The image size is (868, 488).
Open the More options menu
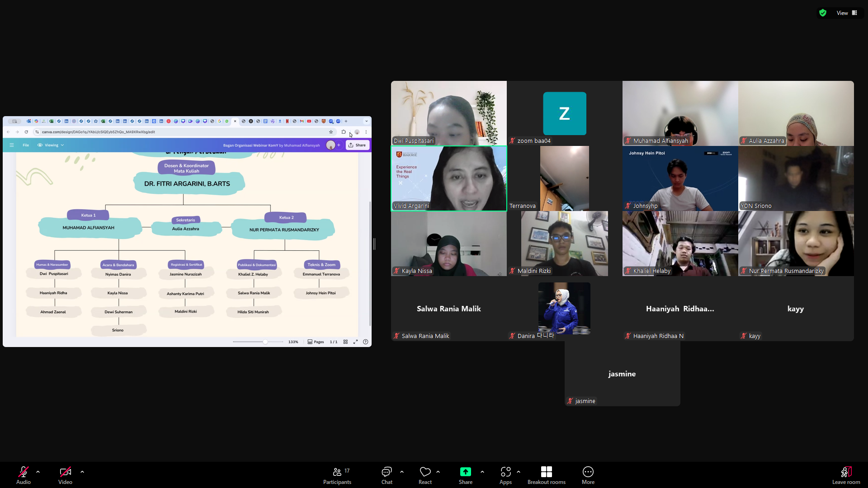click(x=588, y=475)
